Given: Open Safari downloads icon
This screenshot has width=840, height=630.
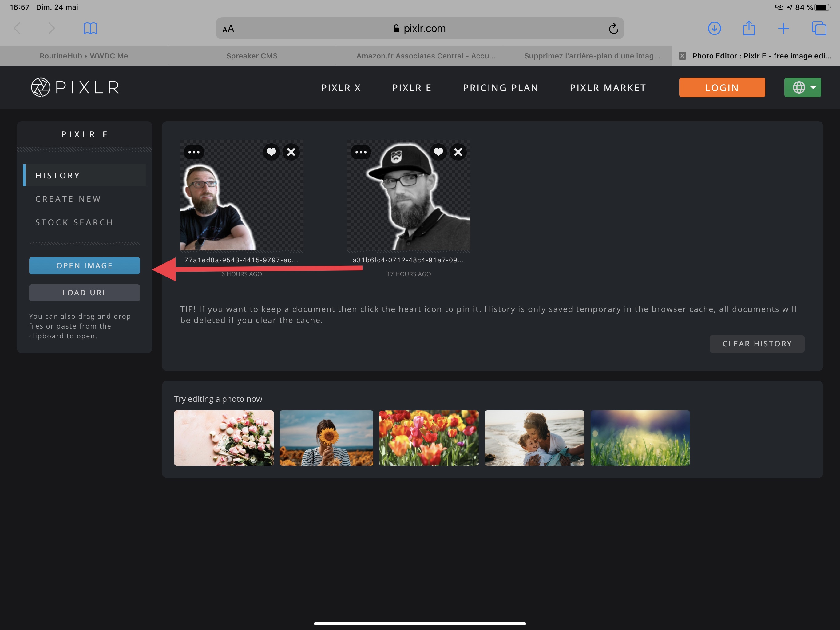Looking at the screenshot, I should [x=714, y=29].
